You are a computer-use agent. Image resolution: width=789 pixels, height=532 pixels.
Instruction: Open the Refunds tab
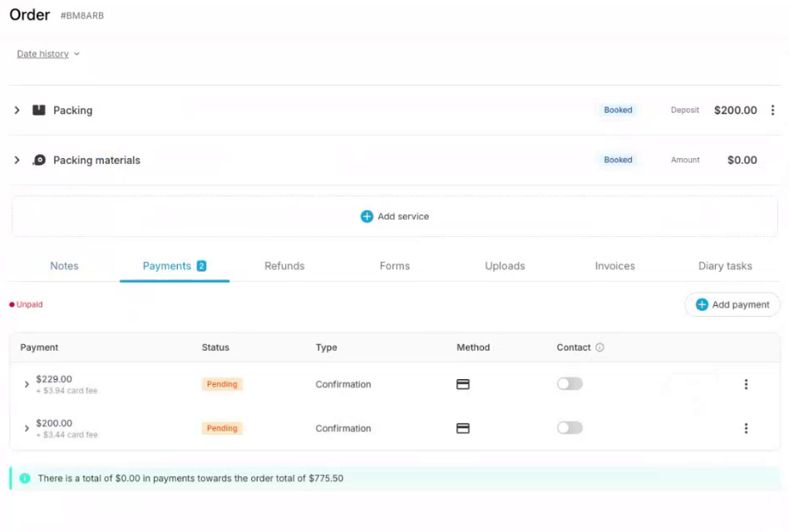click(284, 266)
